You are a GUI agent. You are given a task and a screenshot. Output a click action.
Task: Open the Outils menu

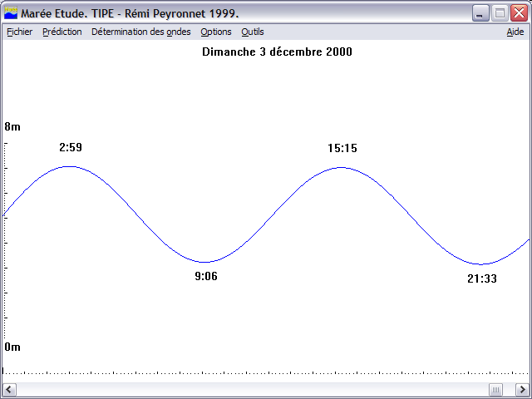pos(253,32)
